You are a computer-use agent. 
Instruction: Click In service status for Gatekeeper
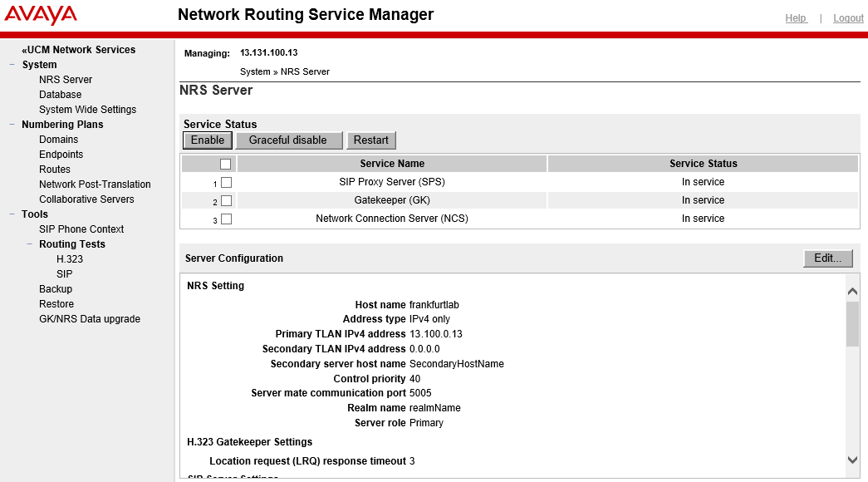703,200
